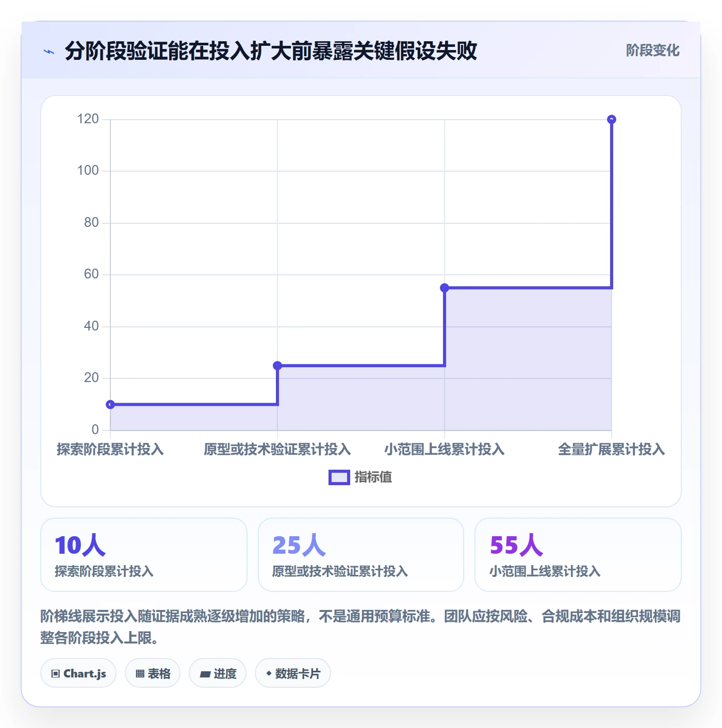Click the card caption 小范围上线累计投入 under 55人
The width and height of the screenshot is (722, 728).
(545, 571)
